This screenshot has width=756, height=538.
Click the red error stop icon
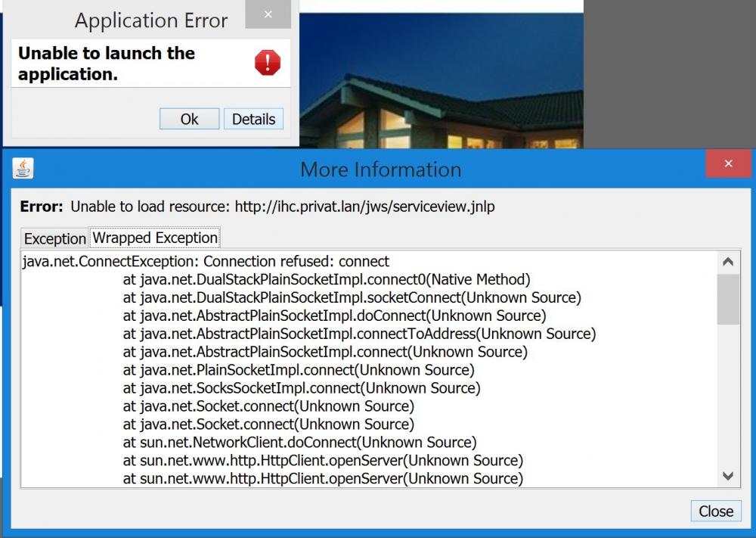[x=268, y=63]
